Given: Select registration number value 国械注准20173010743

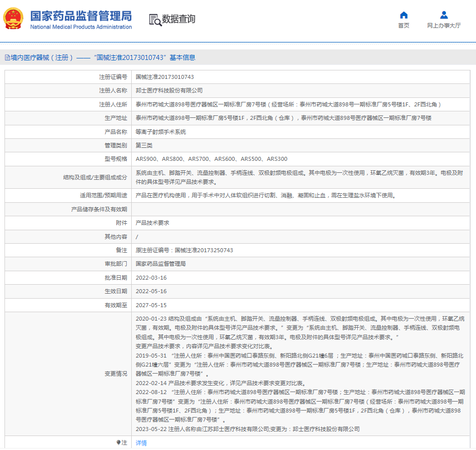Looking at the screenshot, I should (x=165, y=77).
